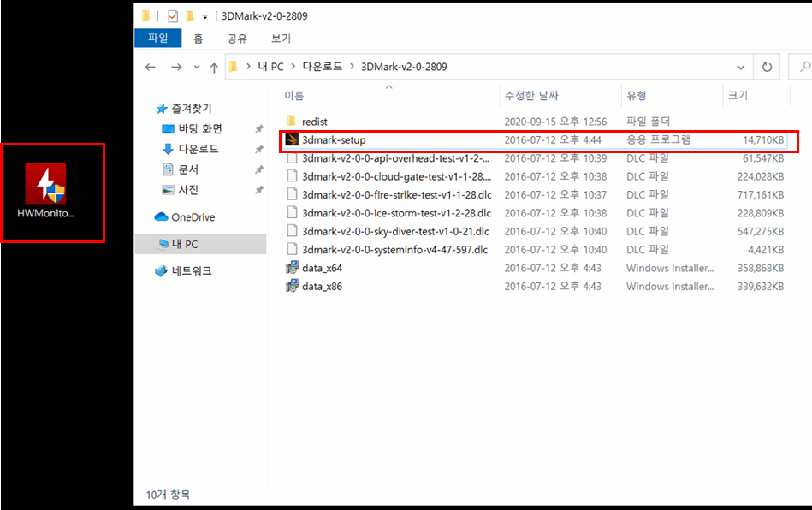Click 다운로드 breadcrumb segment

click(322, 66)
